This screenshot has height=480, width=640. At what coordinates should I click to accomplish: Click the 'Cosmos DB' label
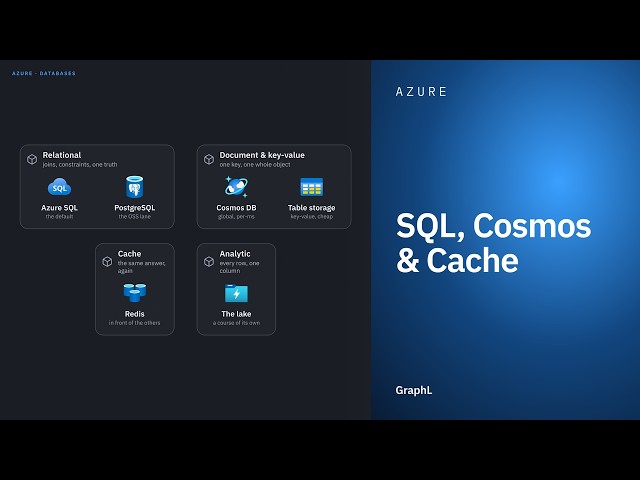tap(236, 208)
